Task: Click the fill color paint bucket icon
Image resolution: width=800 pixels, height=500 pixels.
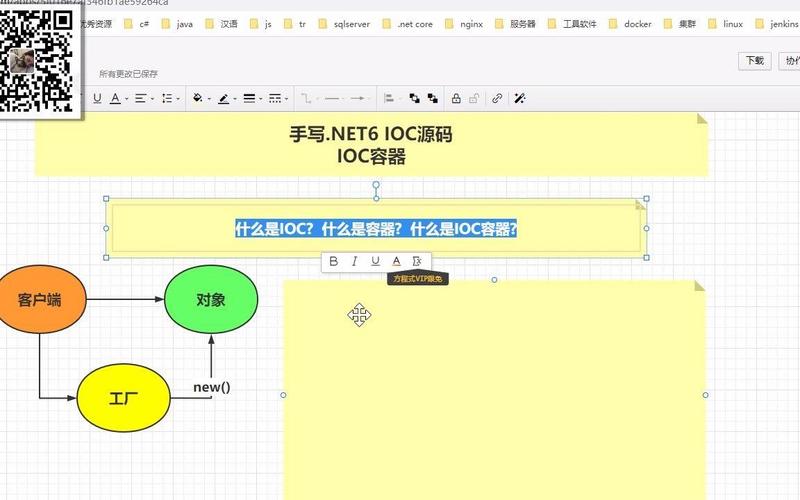Action: click(x=197, y=98)
